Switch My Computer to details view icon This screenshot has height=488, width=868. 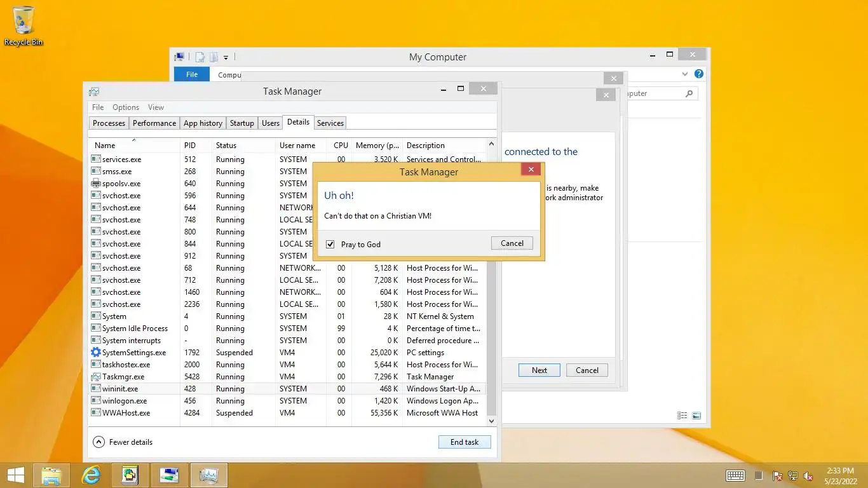point(682,416)
